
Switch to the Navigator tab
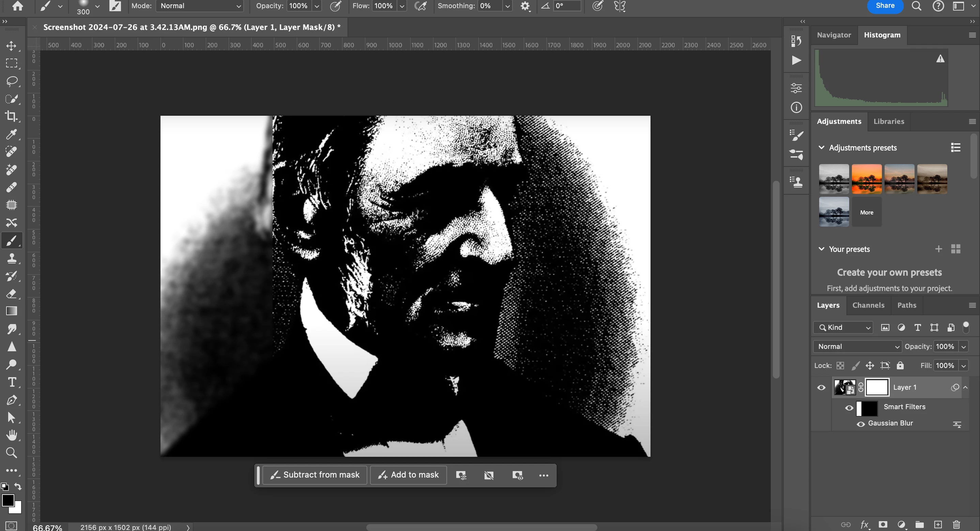pos(833,35)
